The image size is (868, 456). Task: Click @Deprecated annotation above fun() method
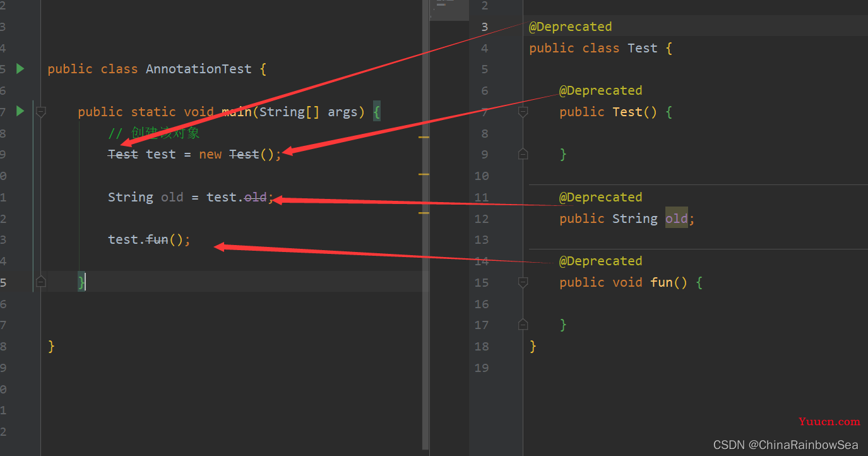coord(601,261)
